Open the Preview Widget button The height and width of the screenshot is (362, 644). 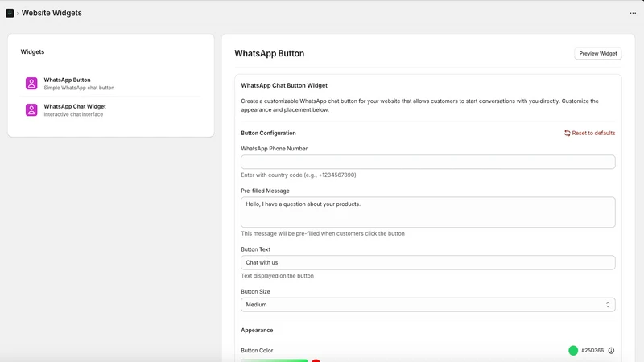[598, 53]
